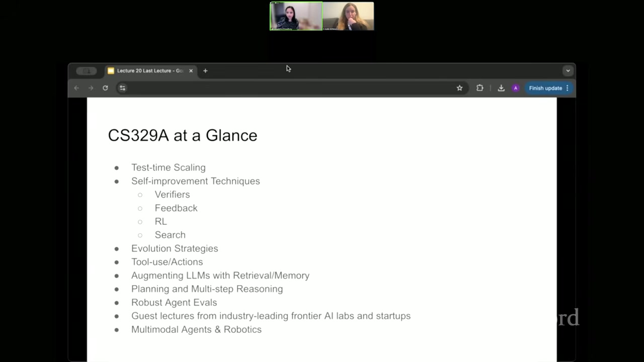Screen dimensions: 644x362
Task: Click the window control pill left of tab
Action: click(86, 71)
